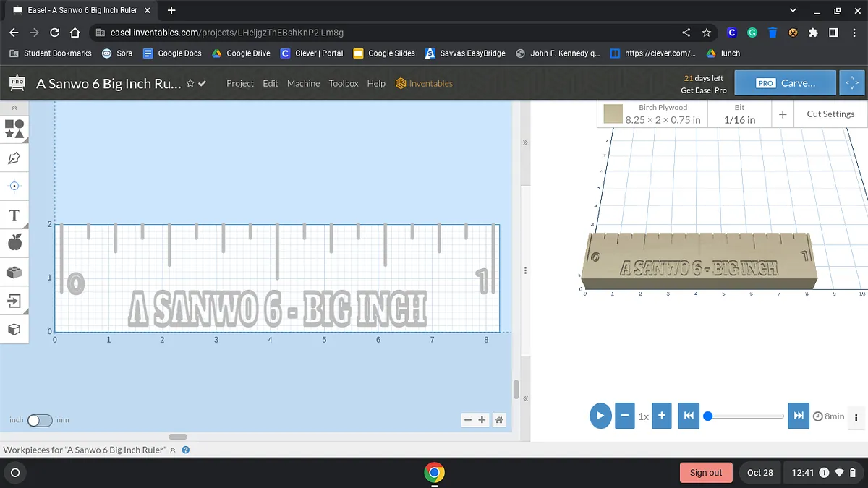Open the simulation more options menu
Image resolution: width=868 pixels, height=488 pixels.
(856, 416)
